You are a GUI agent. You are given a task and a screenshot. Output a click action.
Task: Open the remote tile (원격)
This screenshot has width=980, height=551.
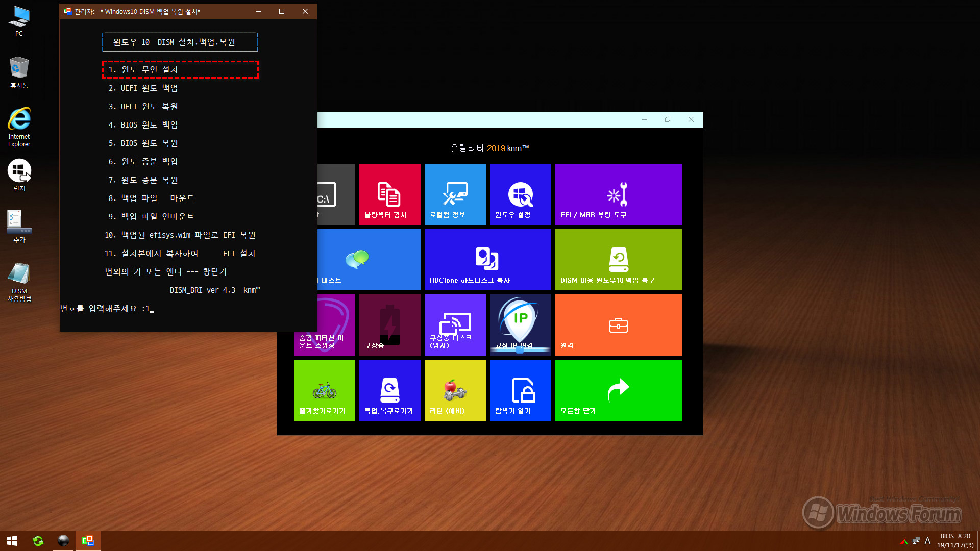(x=618, y=325)
